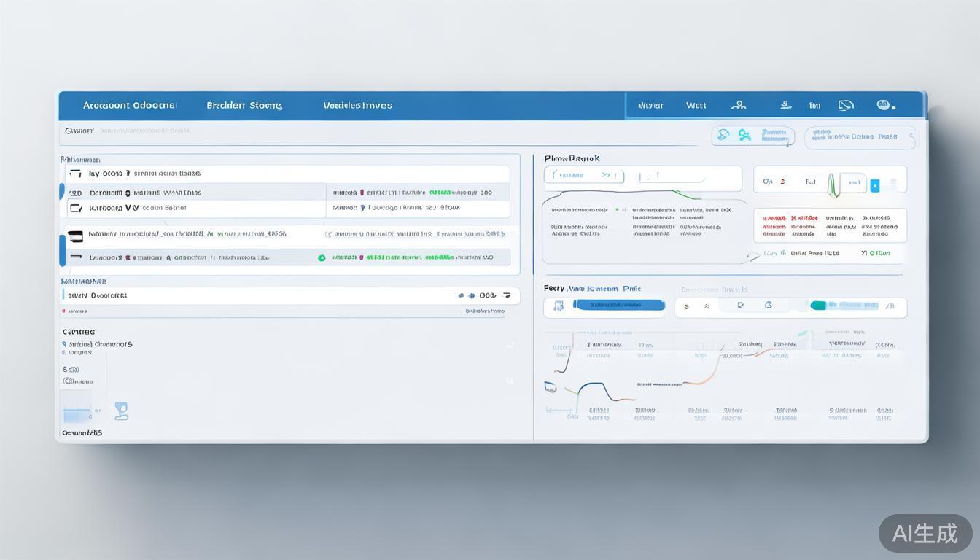This screenshot has height=560, width=980.
Task: Click the small blue square in top-right panel
Action: (x=875, y=185)
